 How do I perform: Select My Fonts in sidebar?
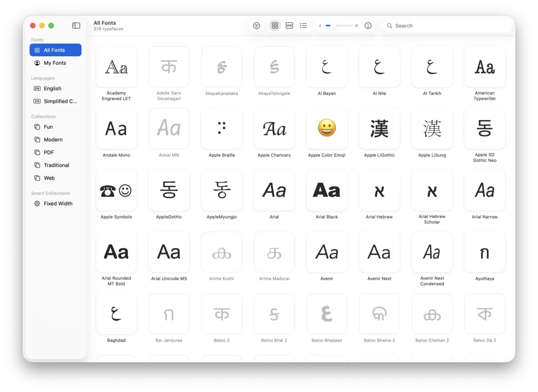click(56, 63)
